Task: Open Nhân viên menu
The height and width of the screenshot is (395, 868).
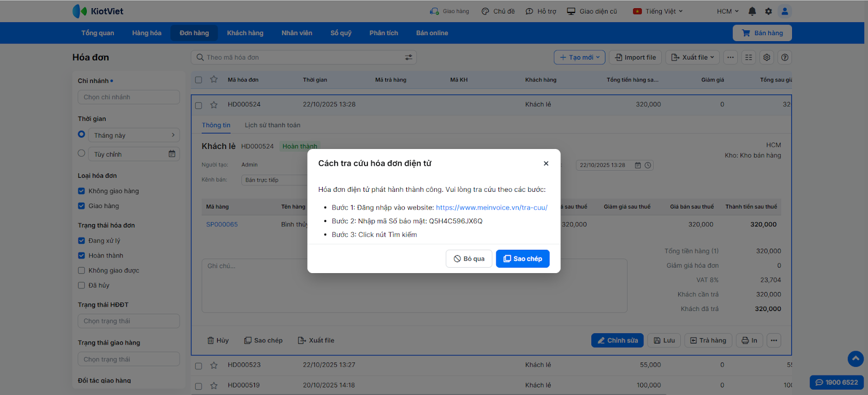Action: coord(297,33)
